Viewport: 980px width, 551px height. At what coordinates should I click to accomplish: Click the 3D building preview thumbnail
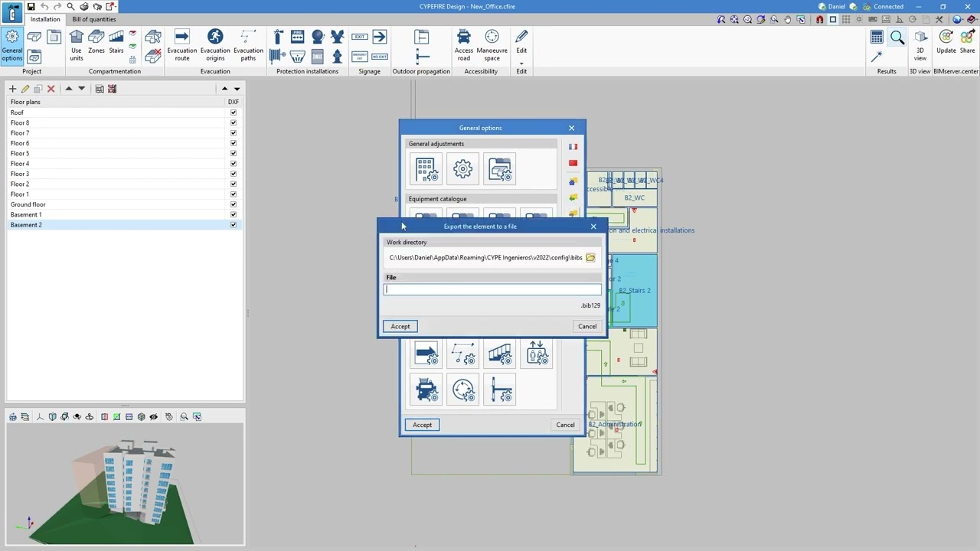click(x=125, y=484)
